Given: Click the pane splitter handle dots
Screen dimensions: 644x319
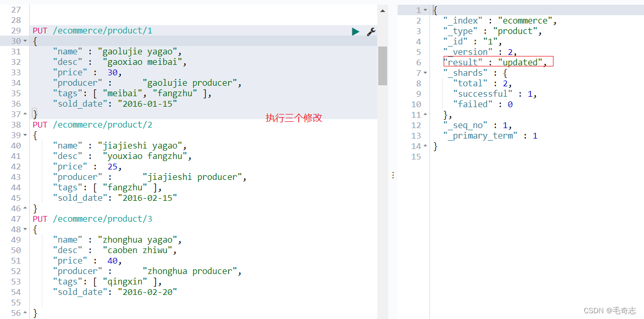Looking at the screenshot, I should [x=392, y=176].
